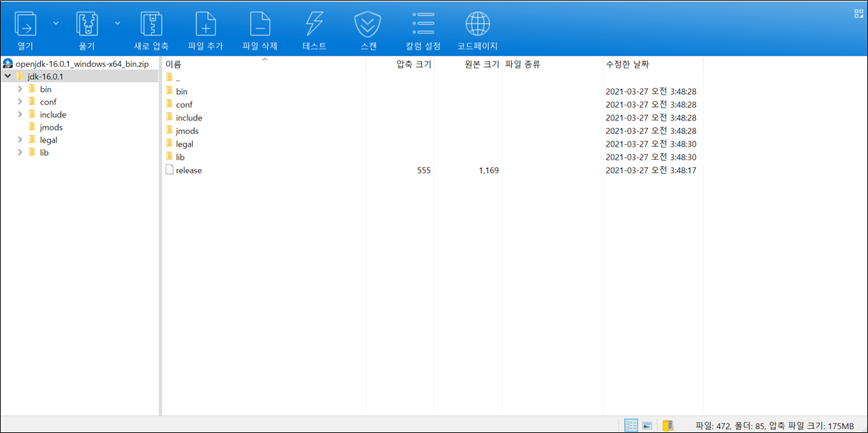The image size is (868, 433).
Task: Collapse the jdk-16.0.1 tree node
Action: pos(7,76)
